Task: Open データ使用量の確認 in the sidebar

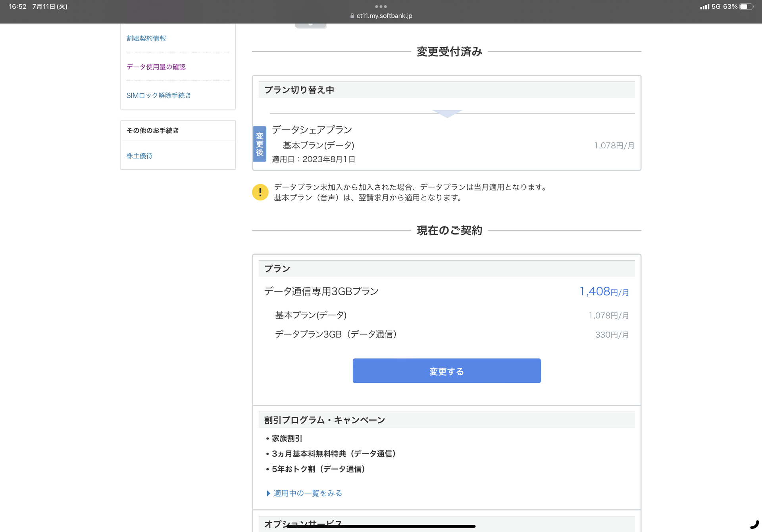Action: pos(157,67)
